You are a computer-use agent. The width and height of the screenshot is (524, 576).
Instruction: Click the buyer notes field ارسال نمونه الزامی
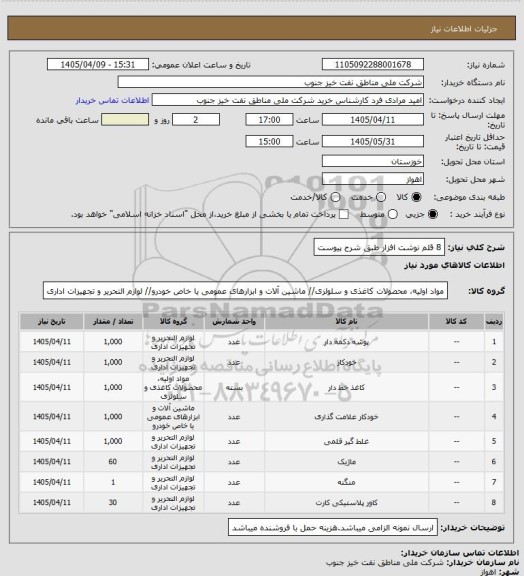pyautogui.click(x=333, y=528)
